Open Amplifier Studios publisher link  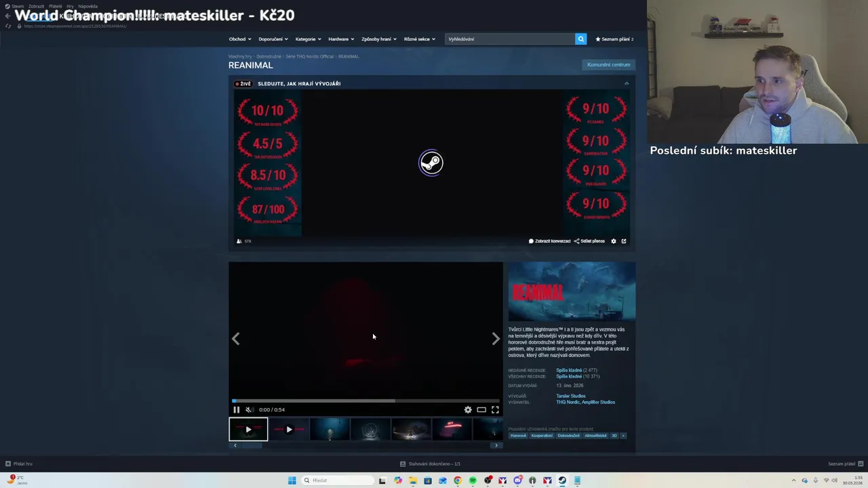(x=599, y=402)
